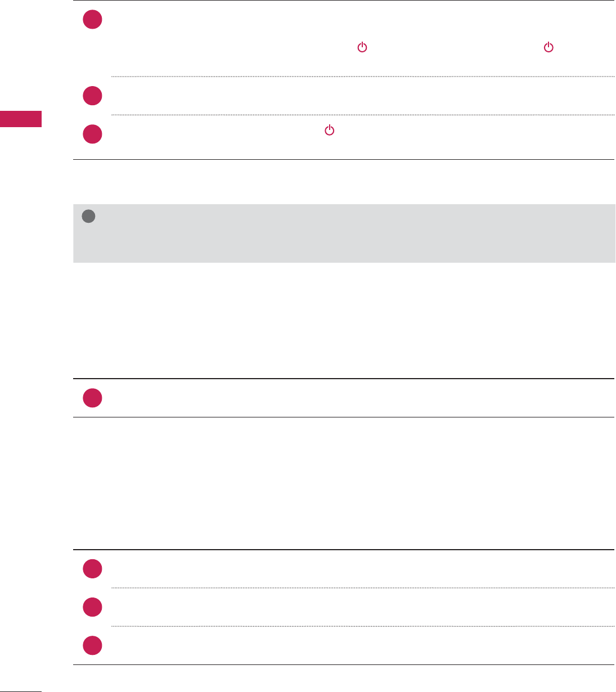The width and height of the screenshot is (616, 692).
Task: Click solid rule above the bottom step group
Action: click(x=343, y=550)
